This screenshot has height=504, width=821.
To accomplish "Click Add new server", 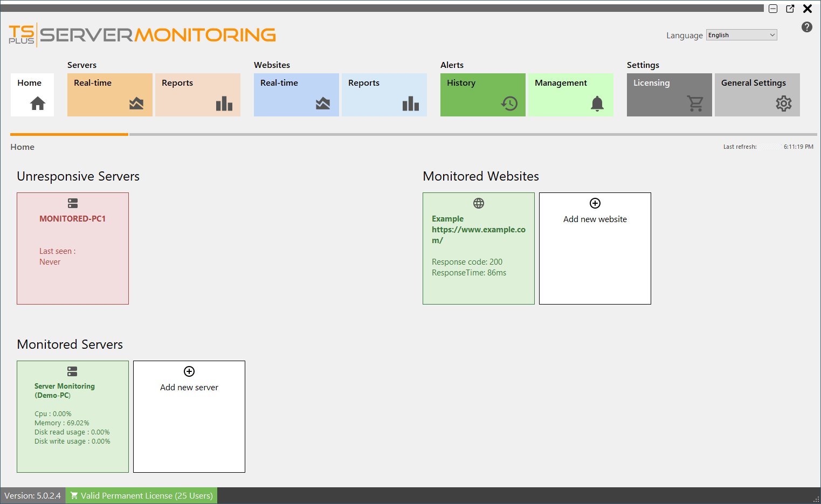I will click(x=189, y=416).
